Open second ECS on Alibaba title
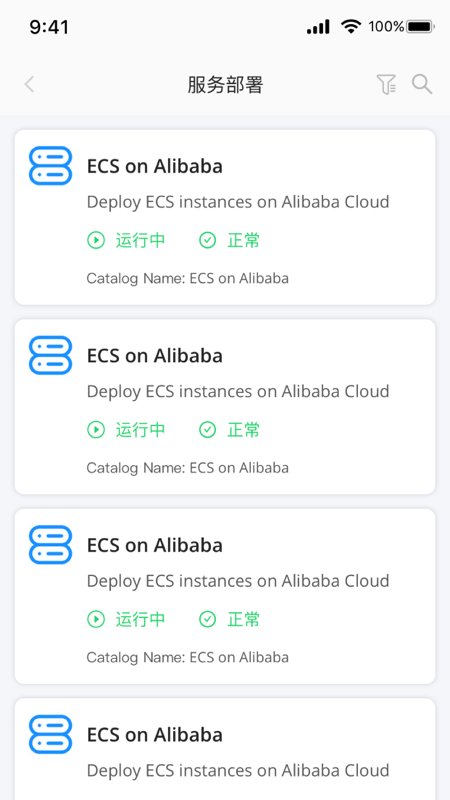This screenshot has height=800, width=450. point(155,356)
